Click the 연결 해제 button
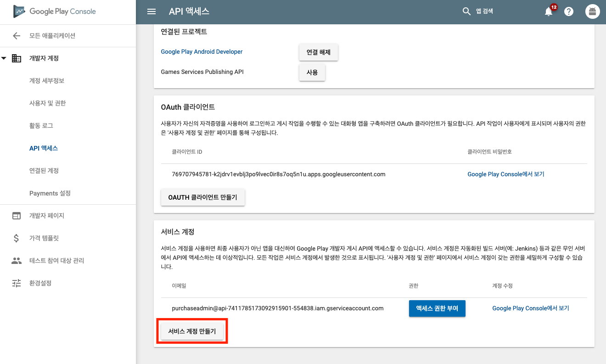Viewport: 606px width, 364px height. pos(319,52)
